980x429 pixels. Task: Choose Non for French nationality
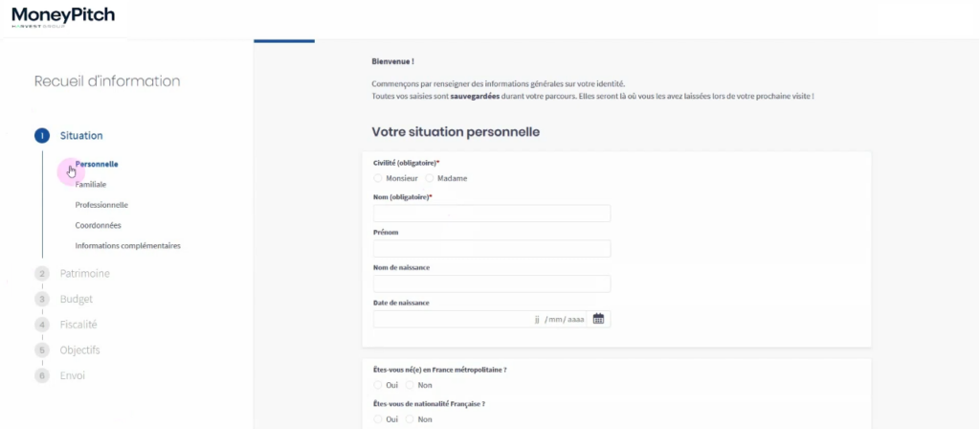pyautogui.click(x=411, y=419)
